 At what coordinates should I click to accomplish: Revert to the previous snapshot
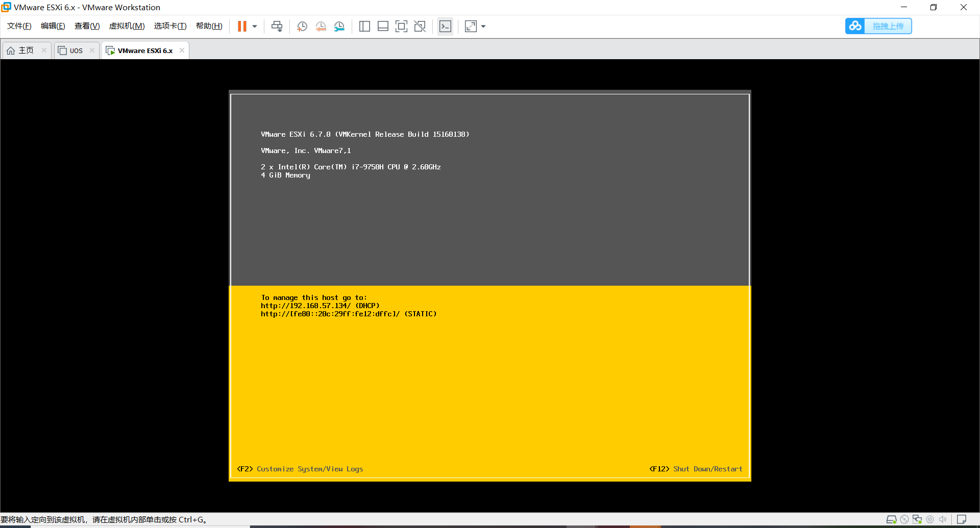(x=321, y=26)
